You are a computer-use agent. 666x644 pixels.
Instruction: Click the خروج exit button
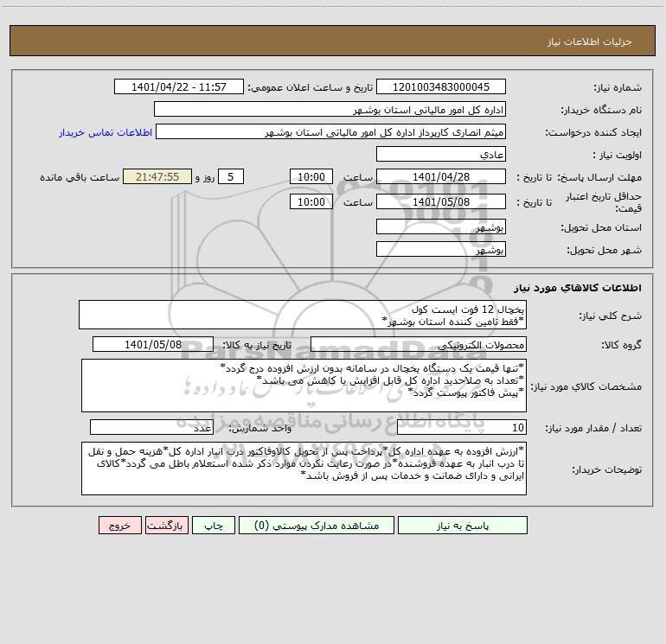coord(119,526)
